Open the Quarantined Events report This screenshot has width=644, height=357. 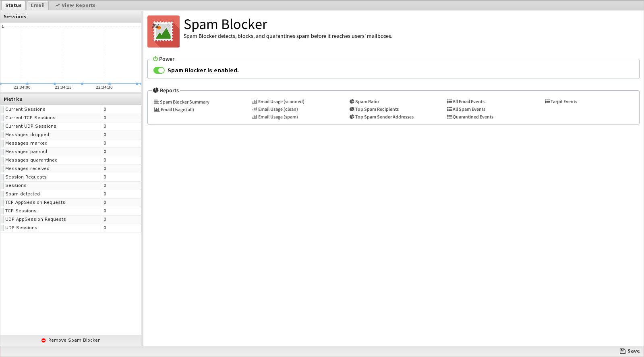click(x=470, y=117)
